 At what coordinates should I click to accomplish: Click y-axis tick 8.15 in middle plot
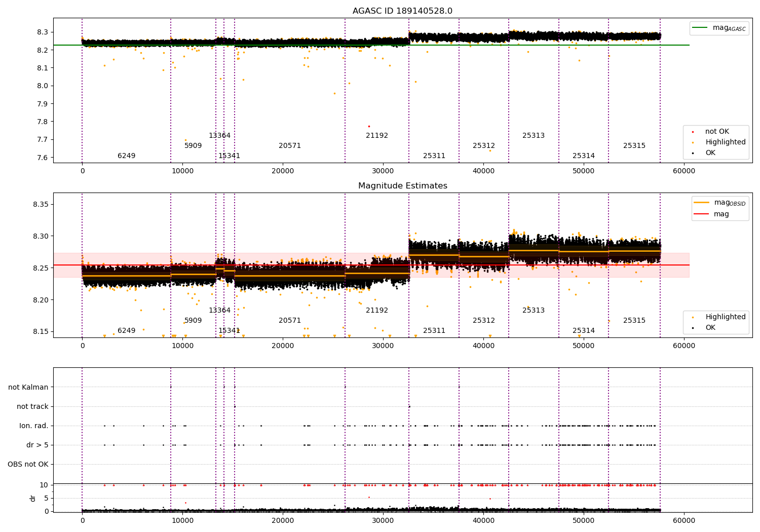pos(40,332)
